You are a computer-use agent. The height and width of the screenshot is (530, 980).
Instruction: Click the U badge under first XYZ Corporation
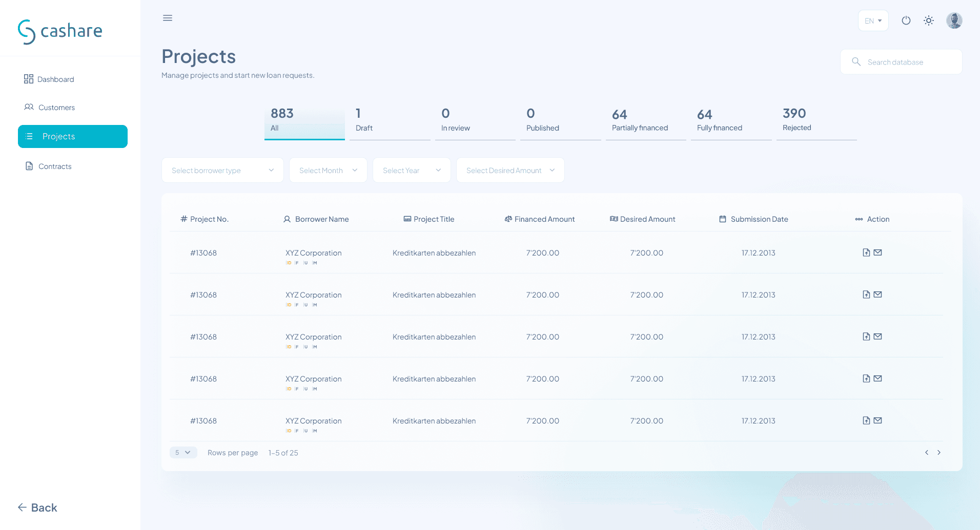pyautogui.click(x=305, y=263)
